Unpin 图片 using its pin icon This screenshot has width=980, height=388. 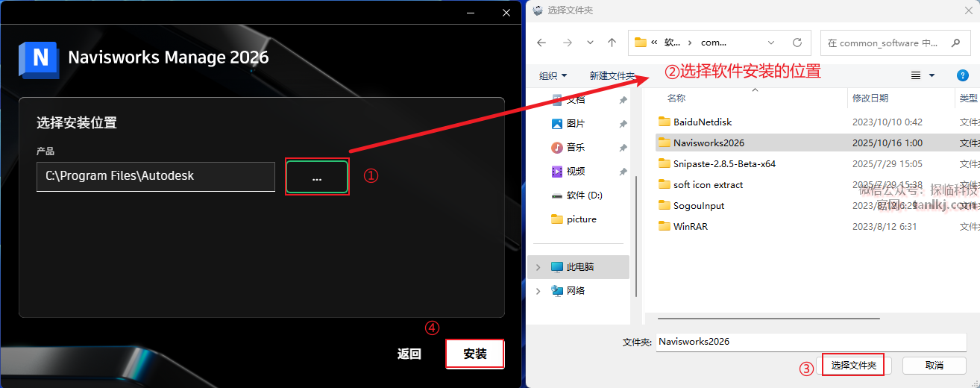623,124
